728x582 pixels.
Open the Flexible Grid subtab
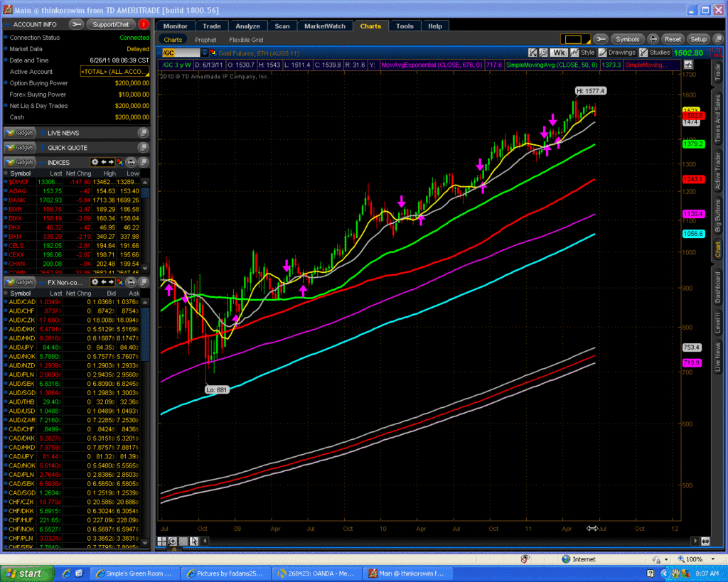(246, 40)
